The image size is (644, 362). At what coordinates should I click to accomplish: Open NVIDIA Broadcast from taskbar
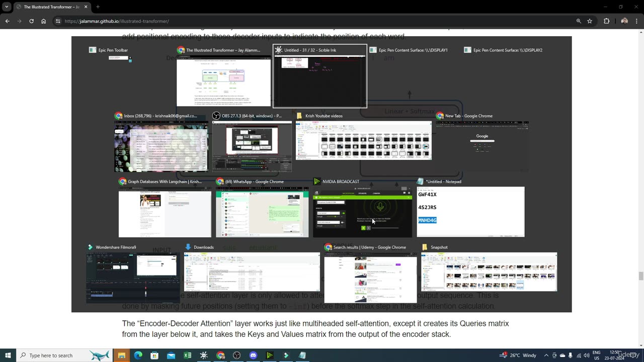click(x=270, y=355)
